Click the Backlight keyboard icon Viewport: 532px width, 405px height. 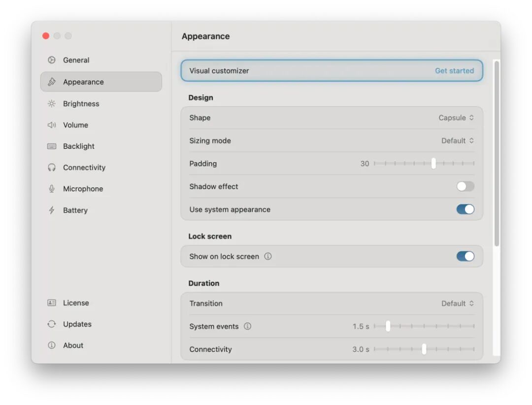52,146
